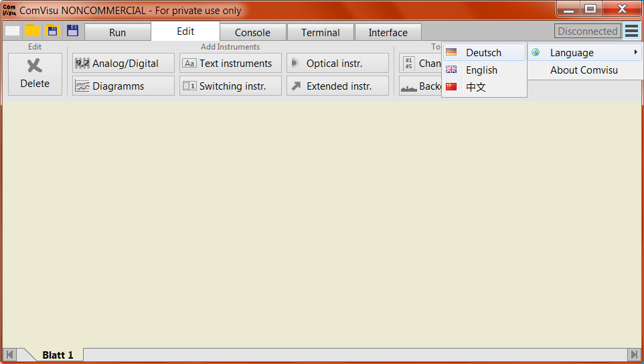Screen dimensions: 644x364
Task: Click the new blank file icon
Action: tap(12, 31)
